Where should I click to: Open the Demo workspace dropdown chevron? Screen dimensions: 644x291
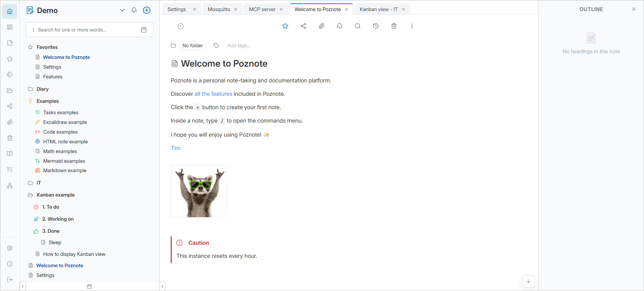click(122, 10)
